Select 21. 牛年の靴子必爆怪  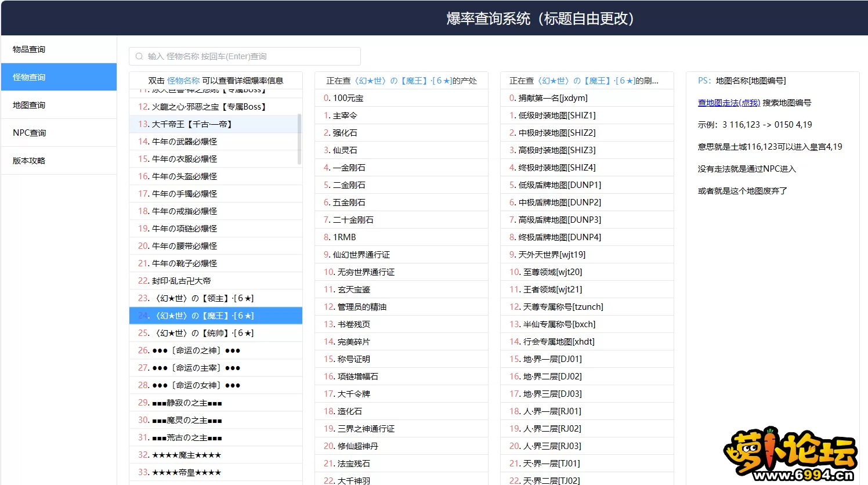[216, 263]
